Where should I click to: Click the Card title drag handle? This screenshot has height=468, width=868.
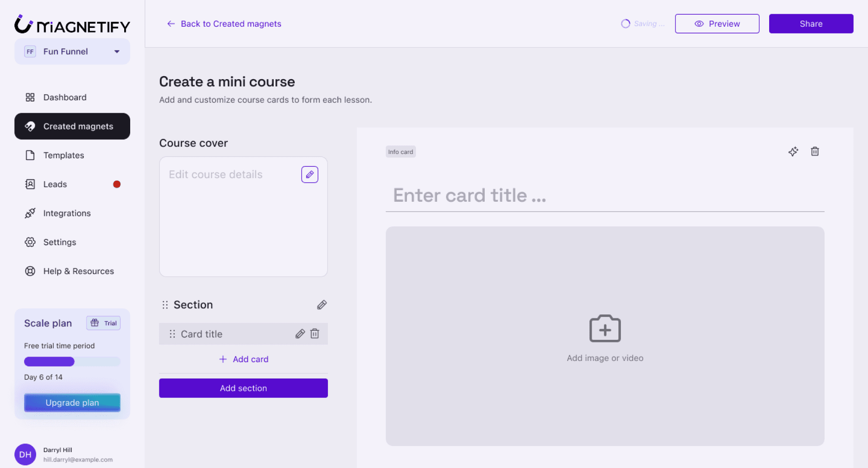pyautogui.click(x=172, y=334)
